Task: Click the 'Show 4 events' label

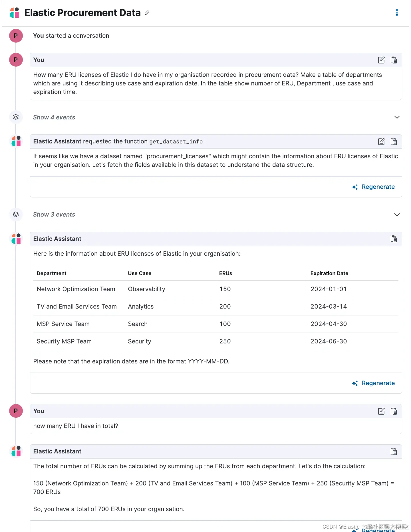Action: [54, 117]
